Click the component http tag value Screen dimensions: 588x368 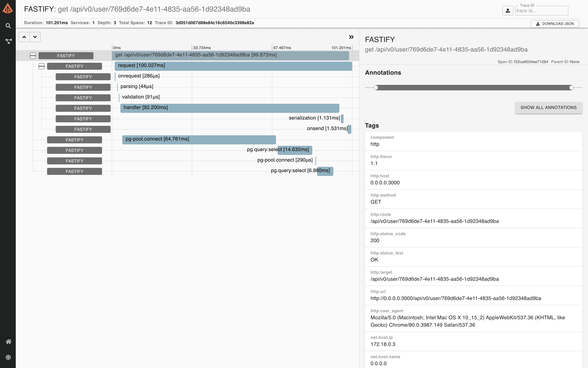(375, 144)
